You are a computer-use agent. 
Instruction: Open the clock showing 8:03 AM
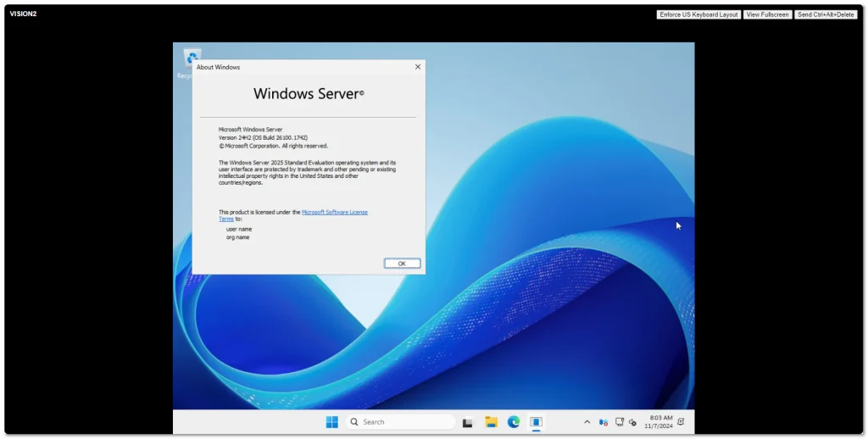point(659,422)
